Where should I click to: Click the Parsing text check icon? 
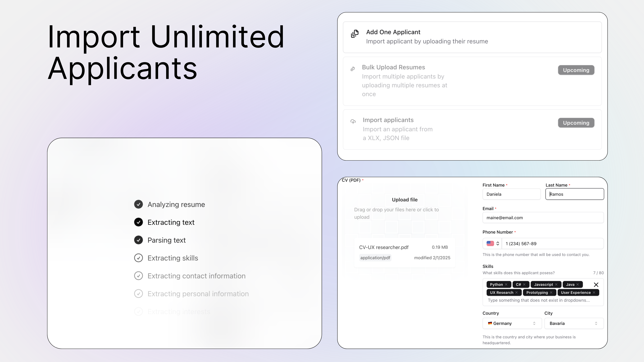(138, 240)
